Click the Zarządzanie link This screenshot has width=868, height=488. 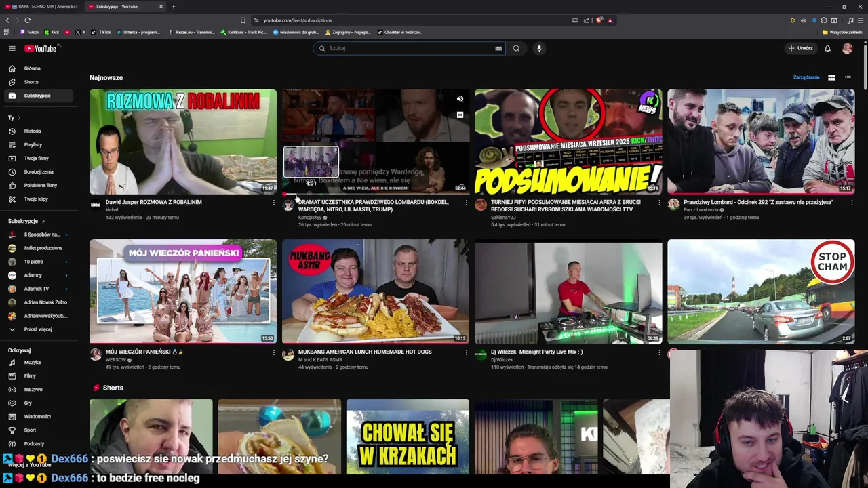pyautogui.click(x=806, y=77)
